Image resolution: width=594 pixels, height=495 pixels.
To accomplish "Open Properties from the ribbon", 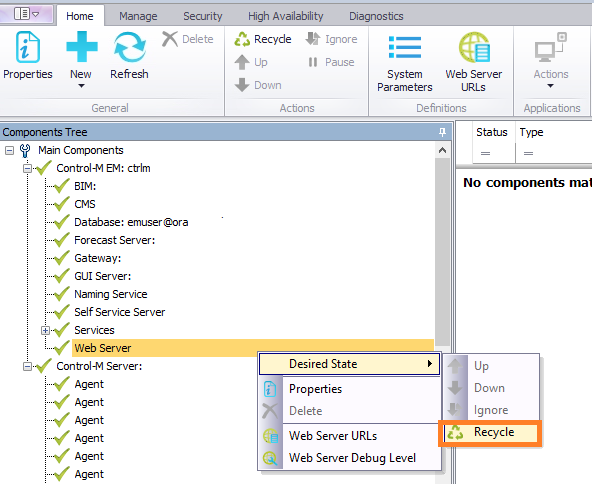I will click(28, 56).
